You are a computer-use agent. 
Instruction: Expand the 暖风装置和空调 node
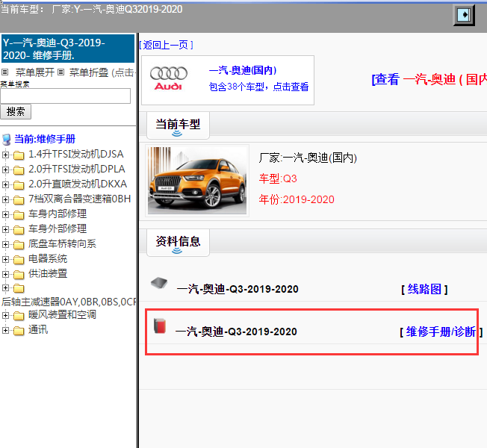click(5, 315)
